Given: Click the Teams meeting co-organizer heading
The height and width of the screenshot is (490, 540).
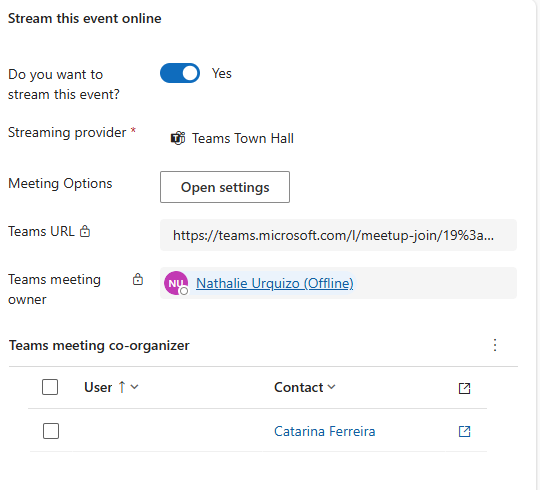Looking at the screenshot, I should 99,345.
